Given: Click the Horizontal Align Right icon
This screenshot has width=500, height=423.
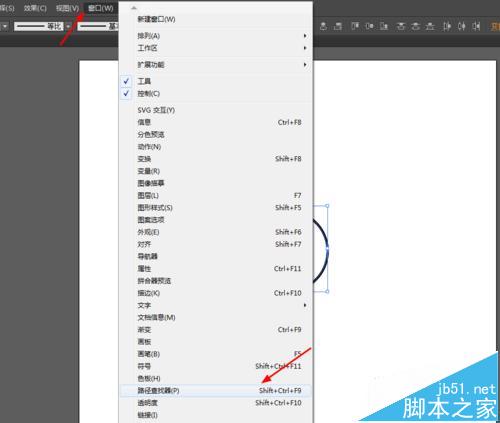Looking at the screenshot, I should [338, 26].
